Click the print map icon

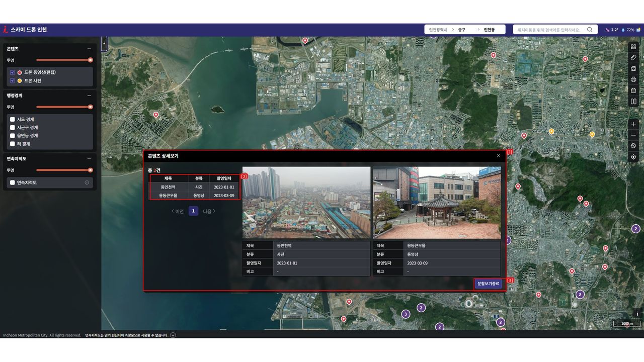pyautogui.click(x=633, y=79)
